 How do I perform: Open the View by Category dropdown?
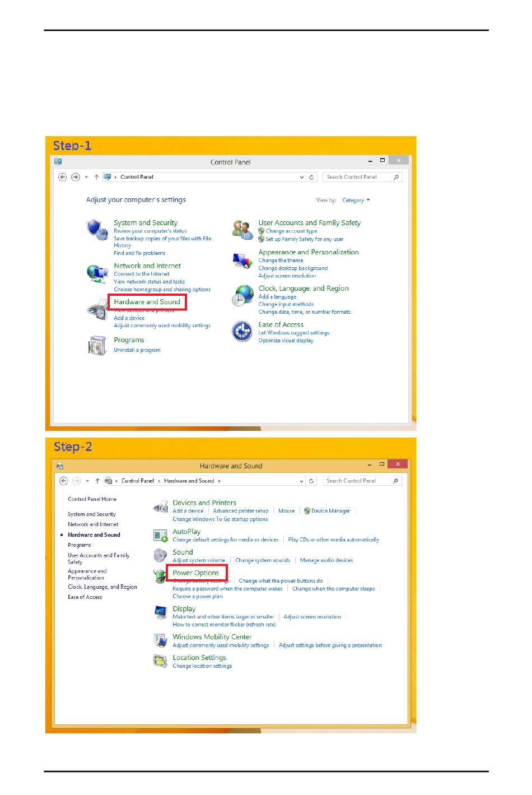(356, 200)
